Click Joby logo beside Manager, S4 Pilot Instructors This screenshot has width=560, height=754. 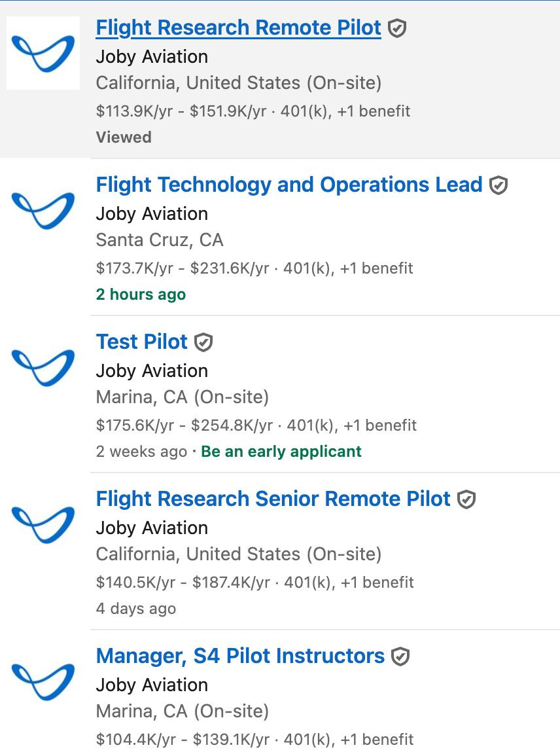pos(43,681)
